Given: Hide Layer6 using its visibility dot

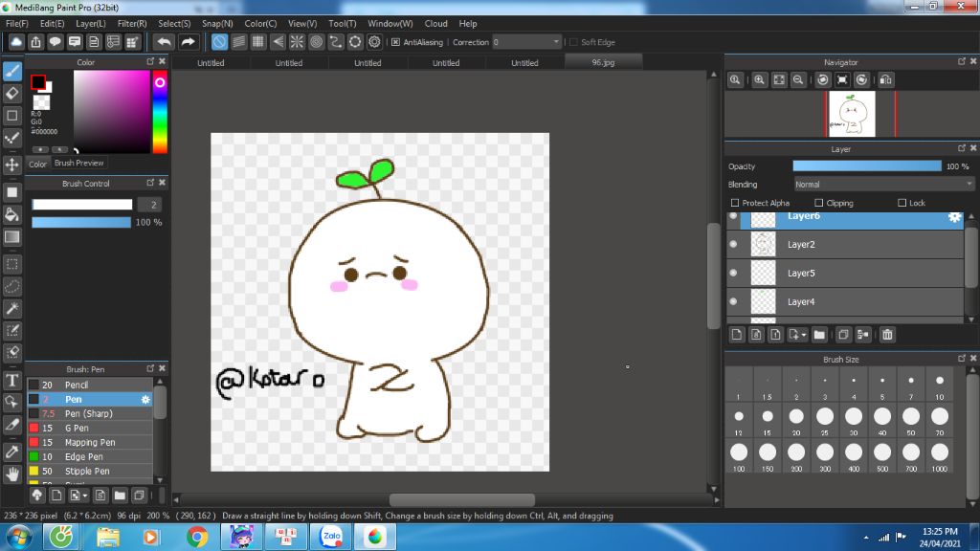Looking at the screenshot, I should [734, 216].
